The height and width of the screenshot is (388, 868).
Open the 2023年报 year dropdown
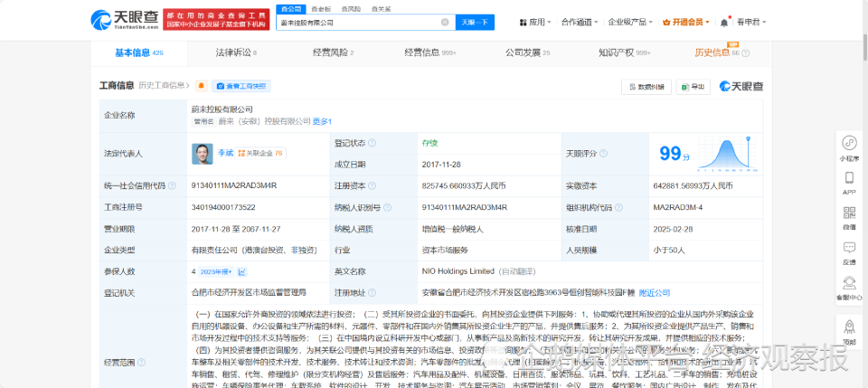(216, 271)
